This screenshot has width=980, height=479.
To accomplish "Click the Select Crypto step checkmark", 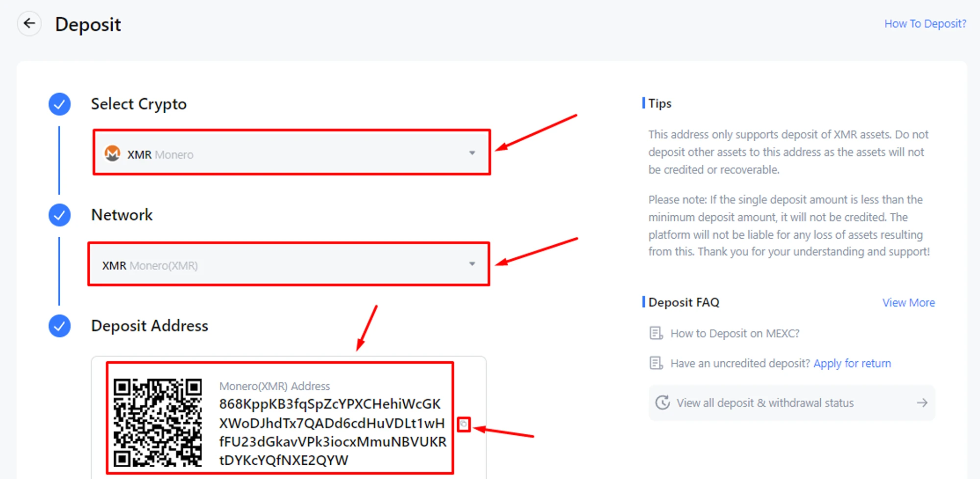I will (x=59, y=104).
